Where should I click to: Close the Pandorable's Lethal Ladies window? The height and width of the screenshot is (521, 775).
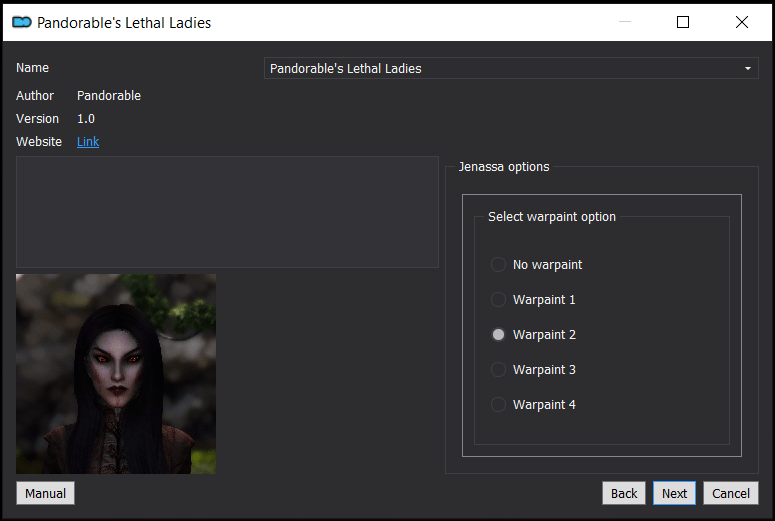[741, 22]
